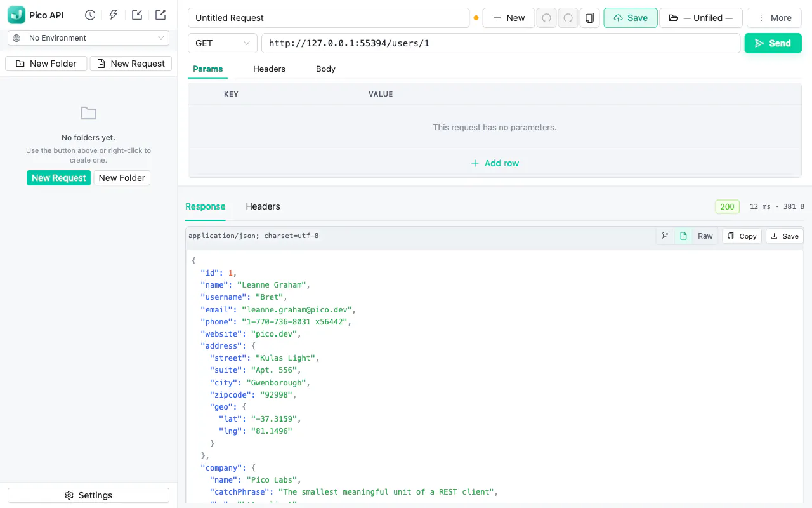Select the response Headers tab
Viewport: 812px width, 508px height.
[263, 206]
